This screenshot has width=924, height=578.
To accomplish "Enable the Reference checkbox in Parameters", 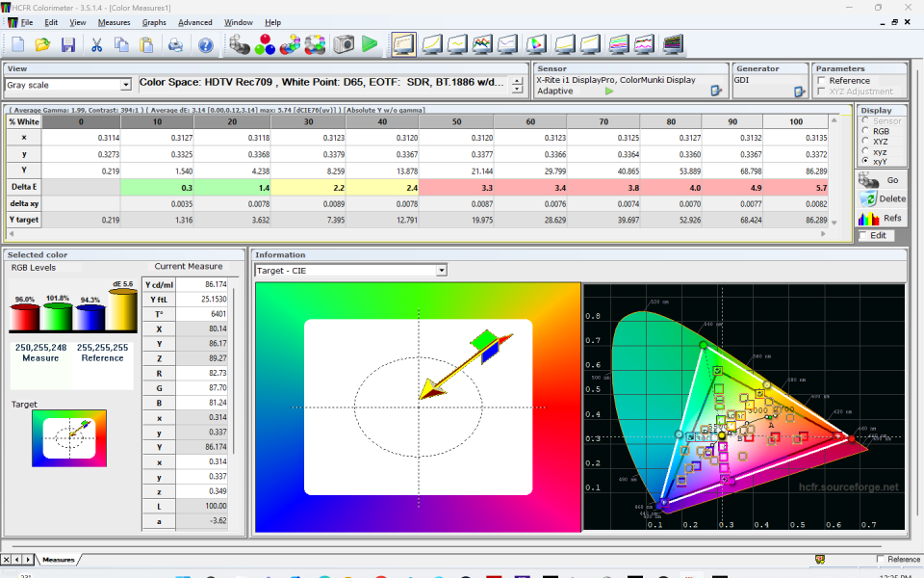I will point(821,81).
